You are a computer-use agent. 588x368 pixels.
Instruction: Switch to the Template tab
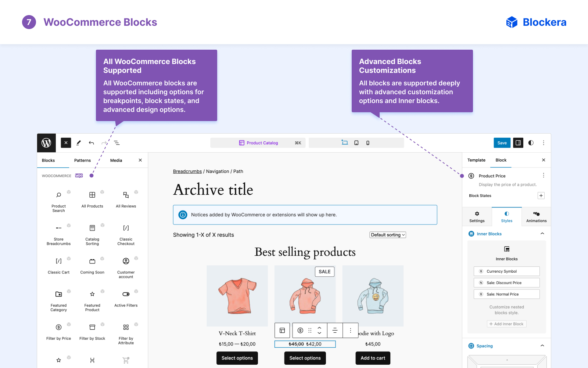coord(476,160)
